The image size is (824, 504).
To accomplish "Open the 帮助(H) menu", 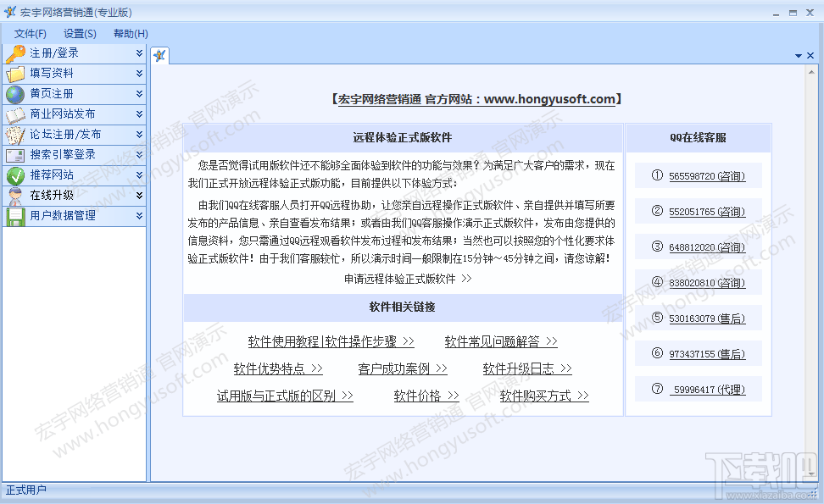I will (131, 34).
